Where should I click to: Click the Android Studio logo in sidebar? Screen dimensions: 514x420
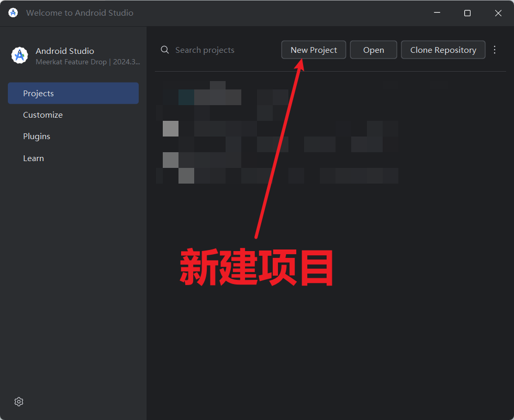point(20,55)
